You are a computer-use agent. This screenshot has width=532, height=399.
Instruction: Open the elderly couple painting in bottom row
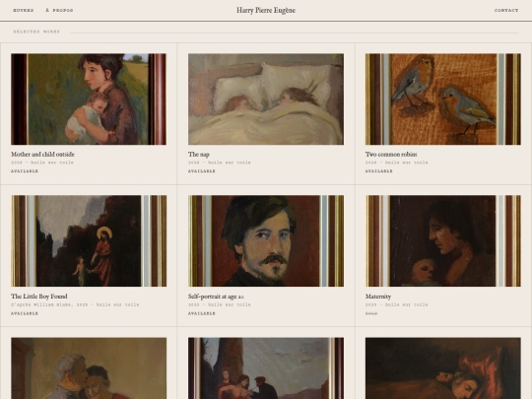point(89,368)
